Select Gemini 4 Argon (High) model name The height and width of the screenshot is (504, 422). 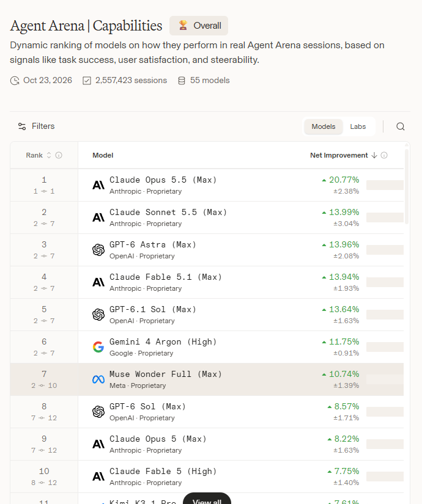tap(163, 342)
